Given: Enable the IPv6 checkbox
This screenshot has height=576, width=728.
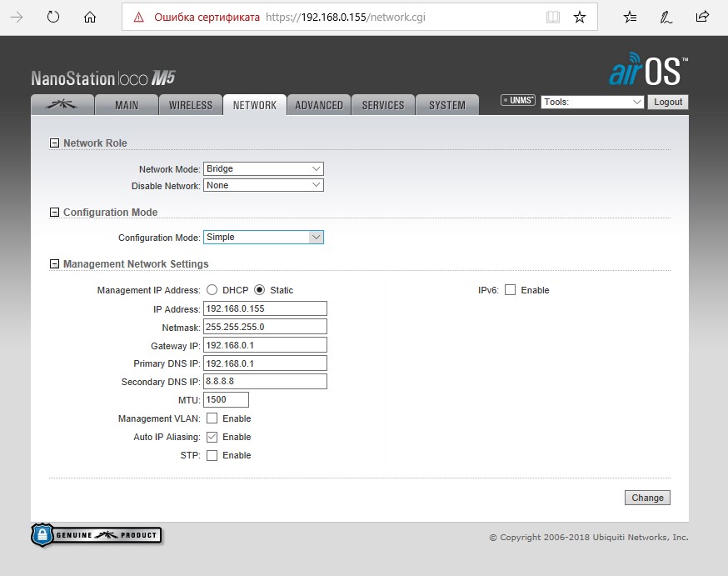Looking at the screenshot, I should (x=511, y=290).
